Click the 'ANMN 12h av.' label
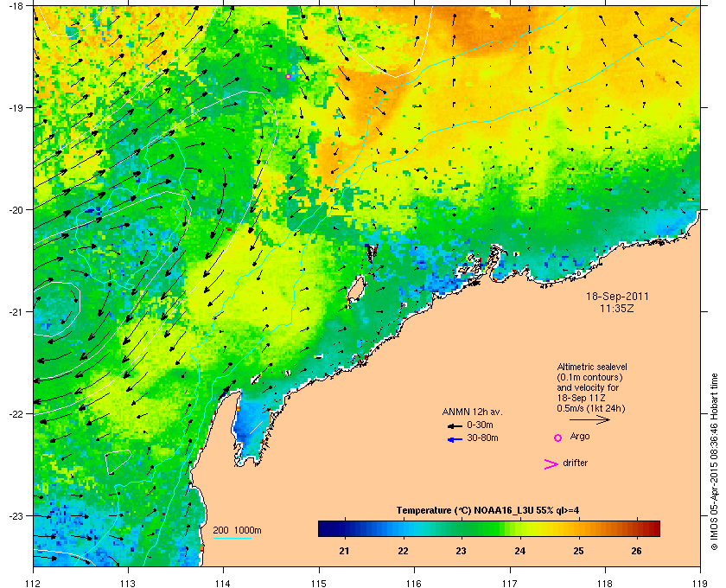 tap(472, 412)
